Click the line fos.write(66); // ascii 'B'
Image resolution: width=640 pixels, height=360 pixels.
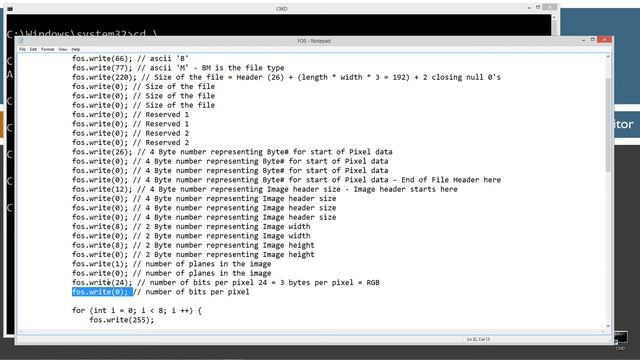point(130,58)
